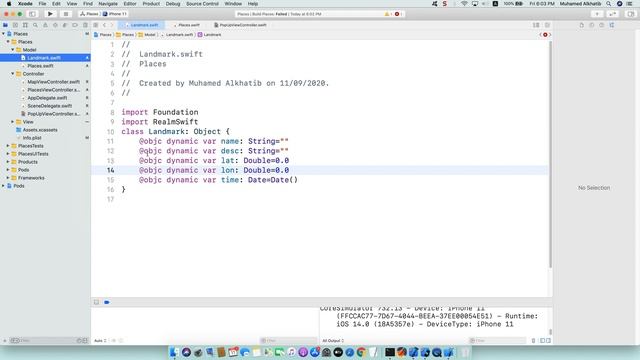Expand the Products folder
Screen dimensions: 640x360
[8, 162]
